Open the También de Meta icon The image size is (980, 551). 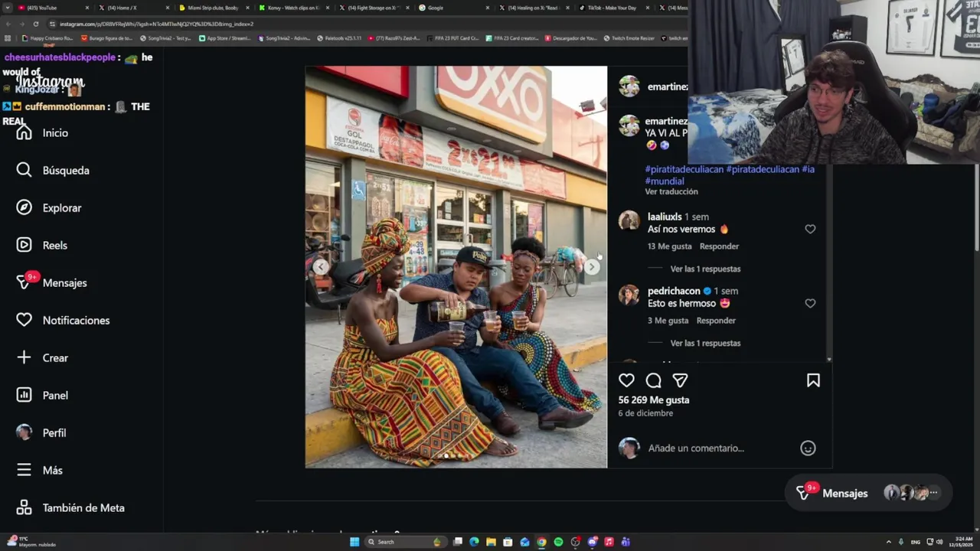(24, 508)
